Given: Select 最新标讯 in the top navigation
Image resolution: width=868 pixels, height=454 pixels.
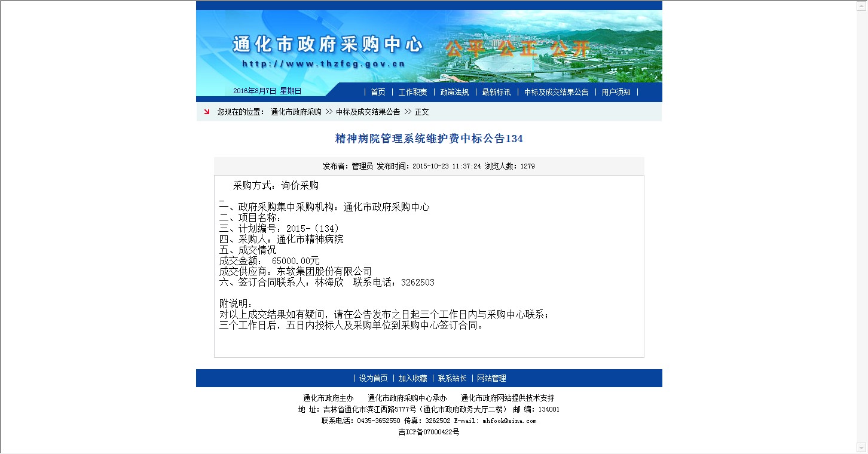Looking at the screenshot, I should click(x=496, y=92).
